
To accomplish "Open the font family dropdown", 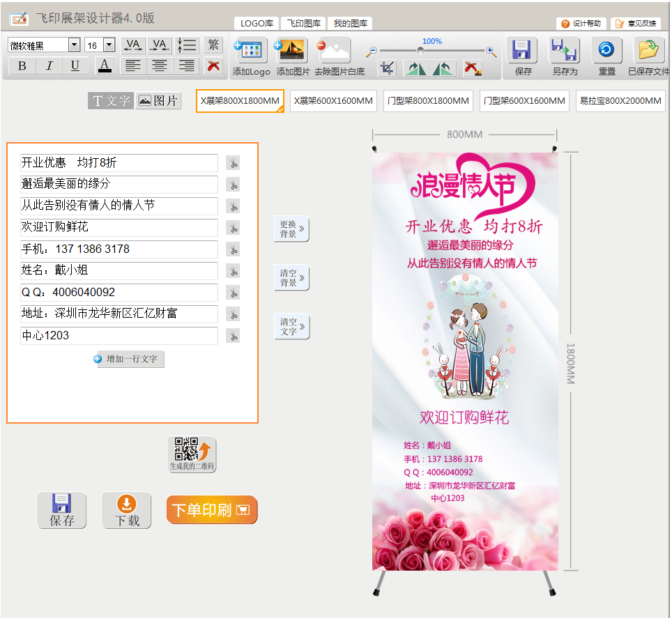I will click(x=72, y=45).
